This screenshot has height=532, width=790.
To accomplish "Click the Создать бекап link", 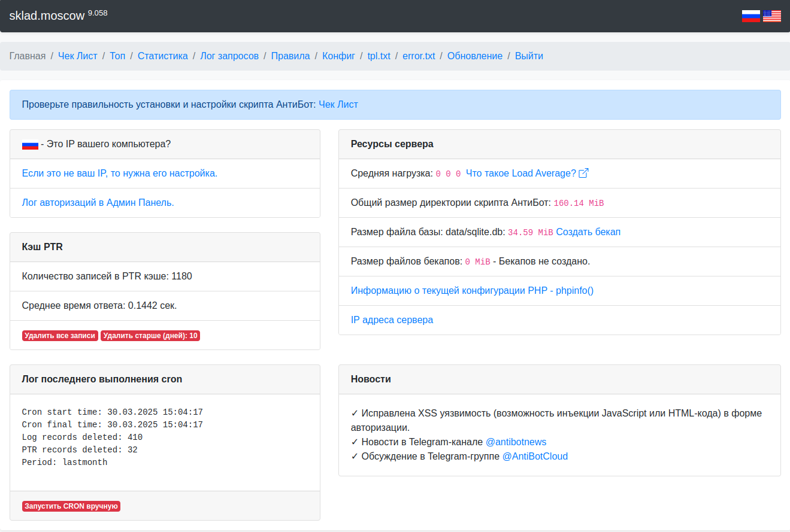I will (x=588, y=232).
